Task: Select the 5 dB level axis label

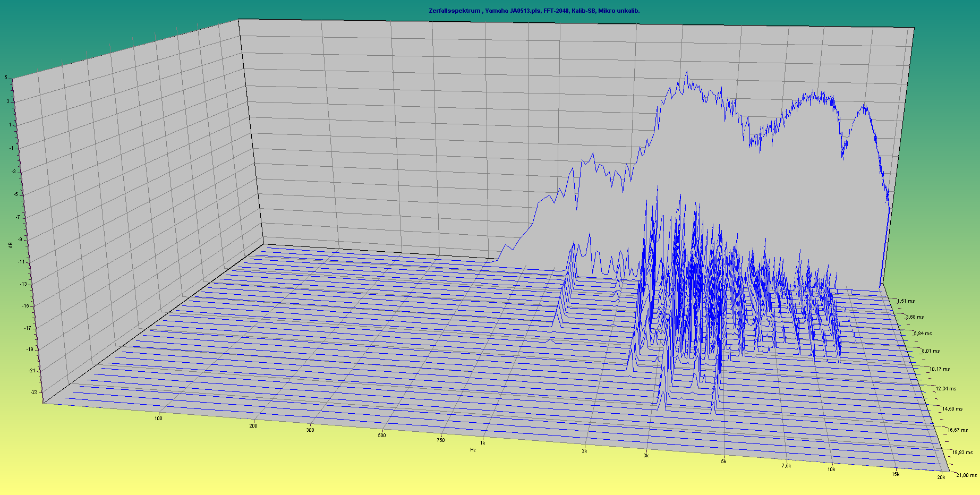Action: tap(6, 78)
